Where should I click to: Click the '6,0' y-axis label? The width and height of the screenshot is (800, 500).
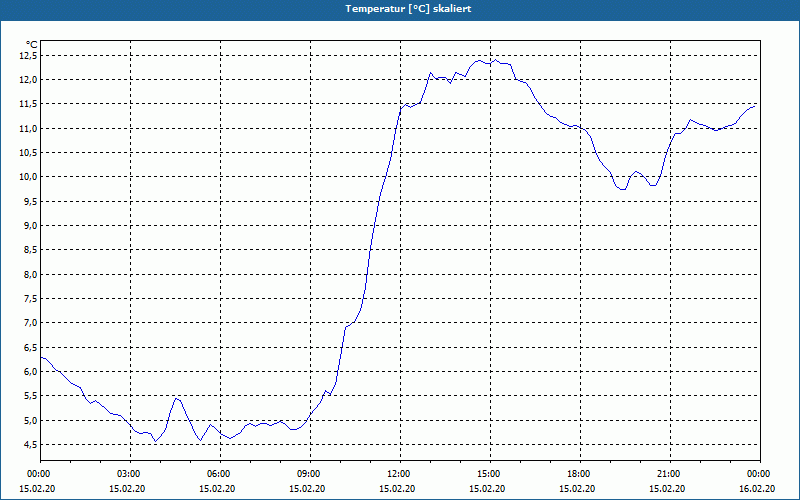30,371
